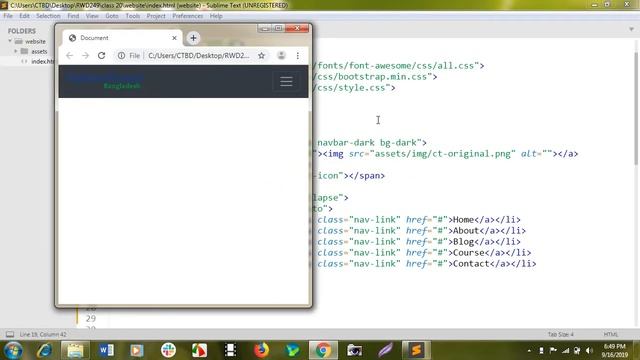Open Microsoft Word from taskbar
The width and height of the screenshot is (640, 360).
click(106, 350)
